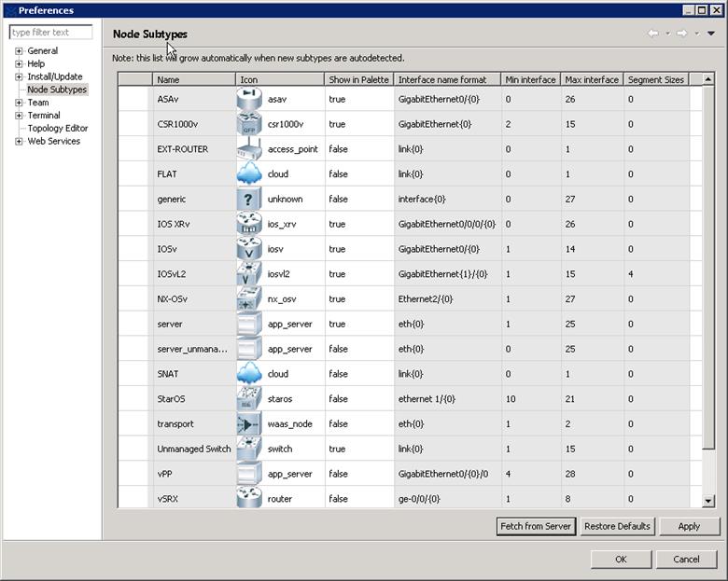Click the app_server icon in vPP row
Viewport: 728px width, 581px height.
[249, 474]
